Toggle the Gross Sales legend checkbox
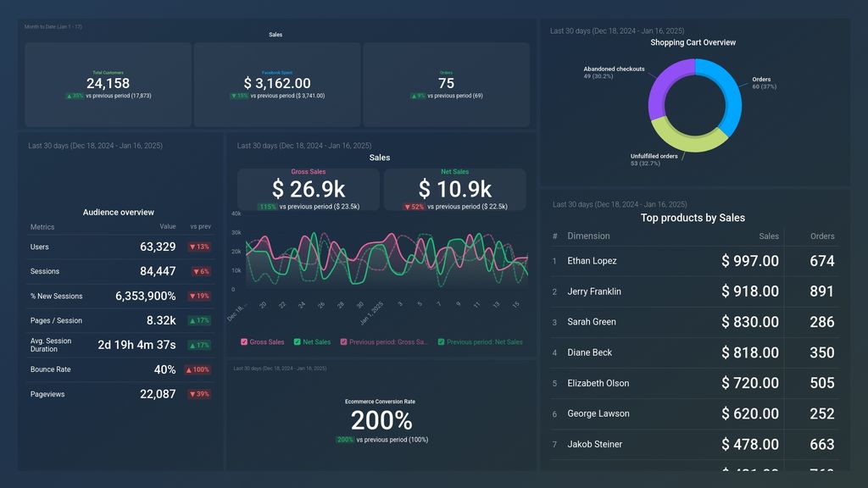Image resolution: width=868 pixels, height=488 pixels. 244,342
